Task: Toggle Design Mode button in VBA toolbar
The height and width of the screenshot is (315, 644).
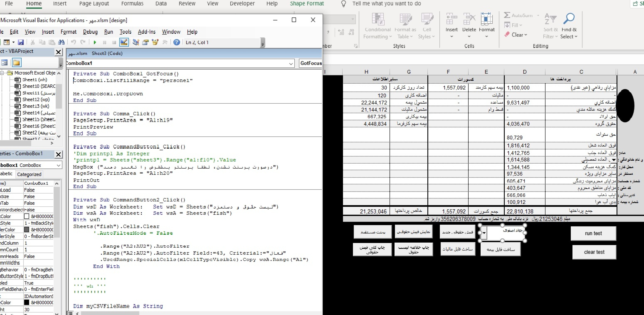Action: [124, 42]
